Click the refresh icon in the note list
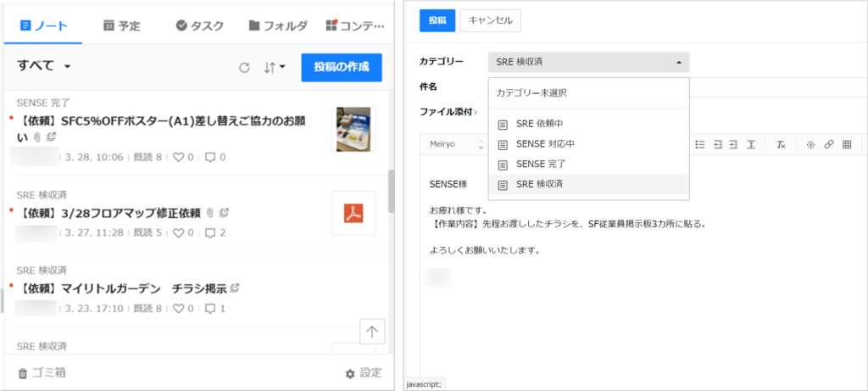868x391 pixels. coord(244,68)
